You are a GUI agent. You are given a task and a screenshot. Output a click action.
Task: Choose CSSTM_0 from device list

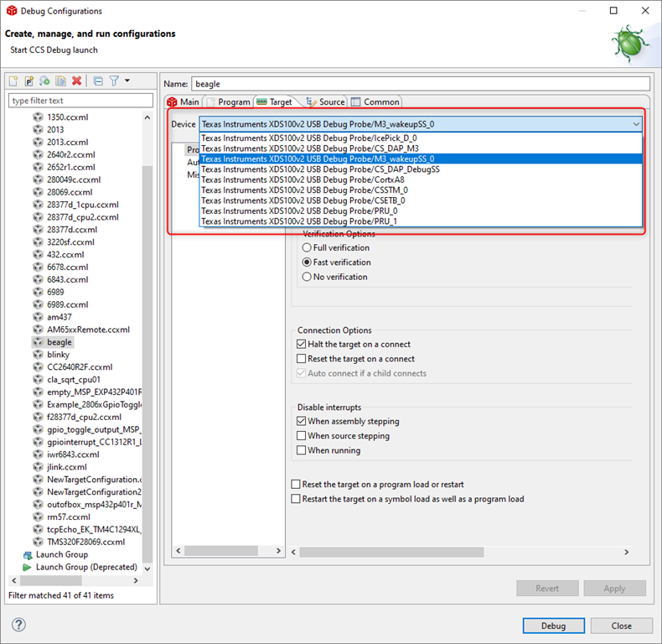coord(421,190)
